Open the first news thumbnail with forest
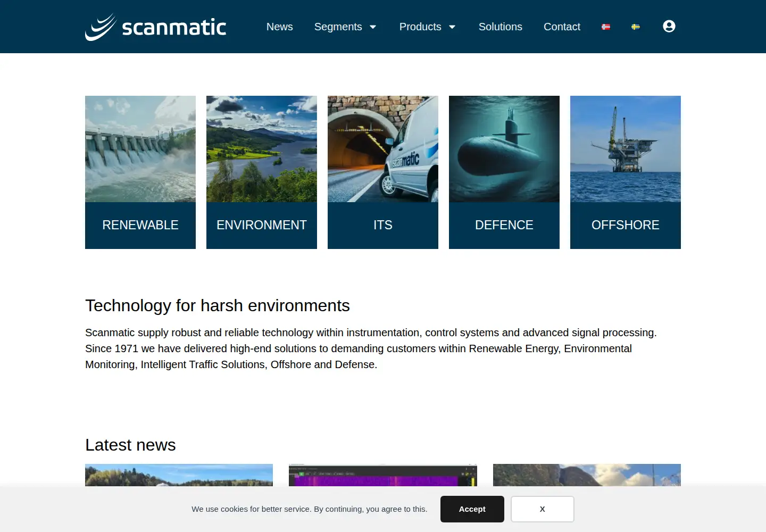The width and height of the screenshot is (766, 532). coord(179,475)
